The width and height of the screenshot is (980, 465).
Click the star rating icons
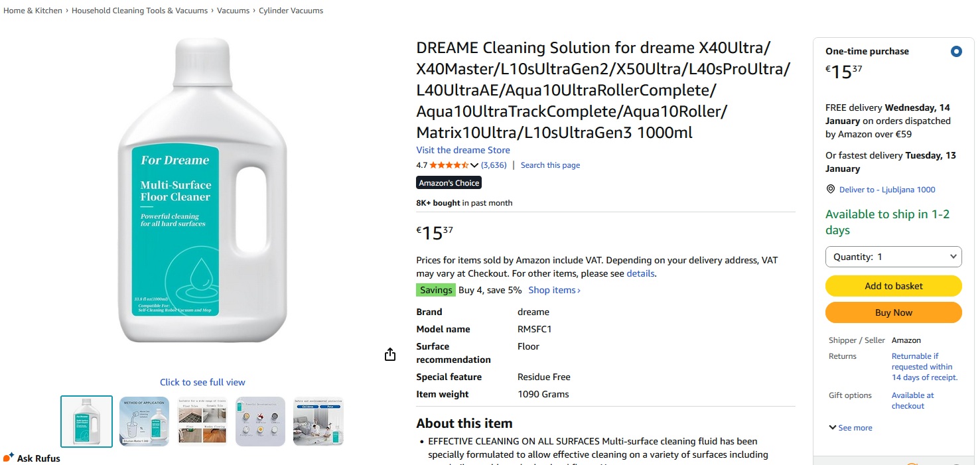coord(449,165)
